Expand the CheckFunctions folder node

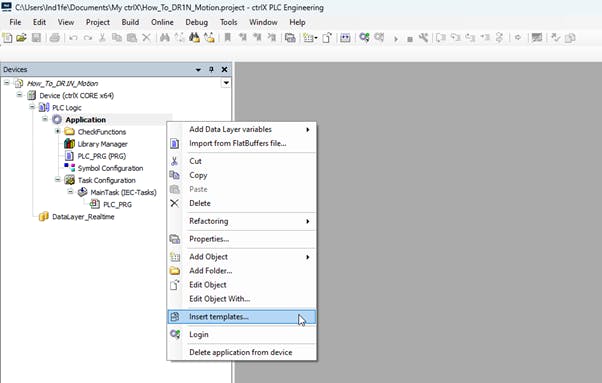[58, 131]
